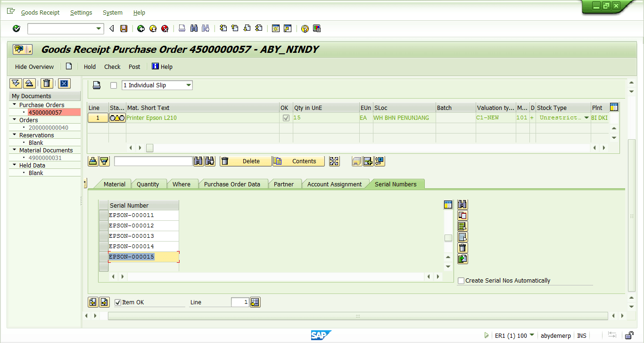Click the EPSON-000013 serial number field
The width and height of the screenshot is (644, 343).
(x=143, y=236)
